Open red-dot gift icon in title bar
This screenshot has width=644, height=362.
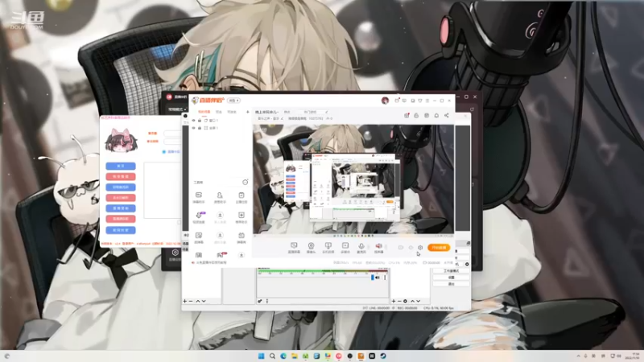[397, 101]
